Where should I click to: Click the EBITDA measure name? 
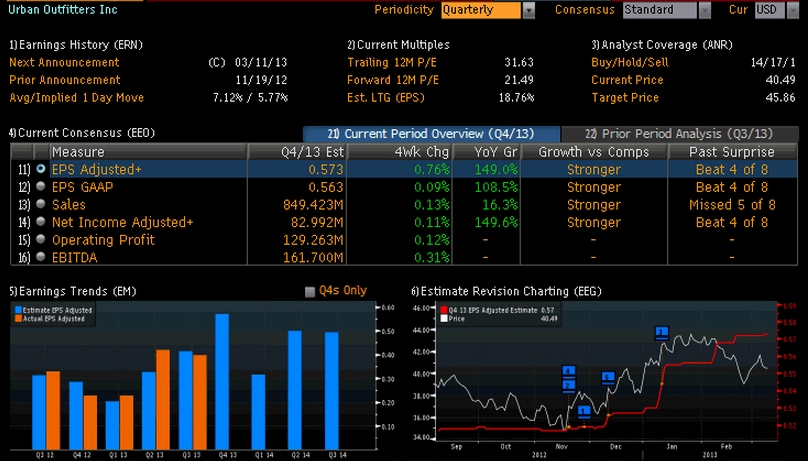[74, 257]
